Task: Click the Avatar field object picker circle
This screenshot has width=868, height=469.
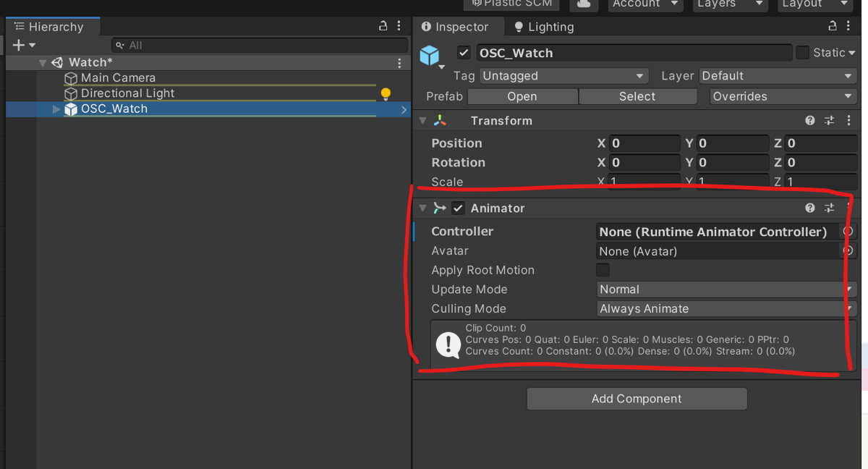Action: point(848,251)
